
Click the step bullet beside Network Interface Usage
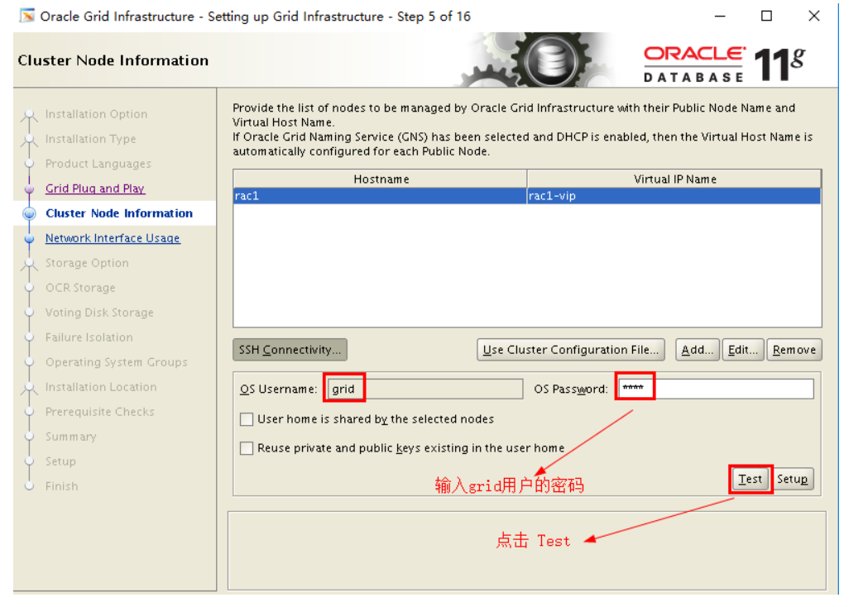click(x=29, y=238)
